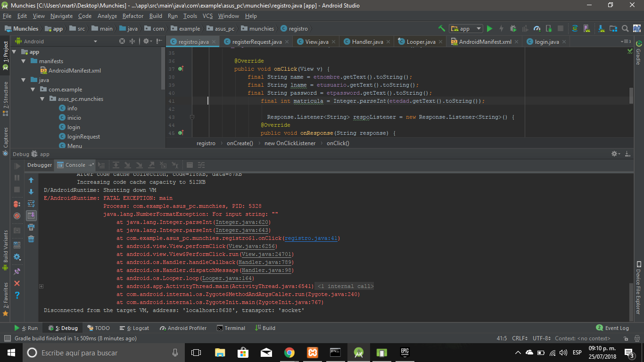Collapse the asus_pc.munchies package node
644x362 pixels.
point(42,99)
